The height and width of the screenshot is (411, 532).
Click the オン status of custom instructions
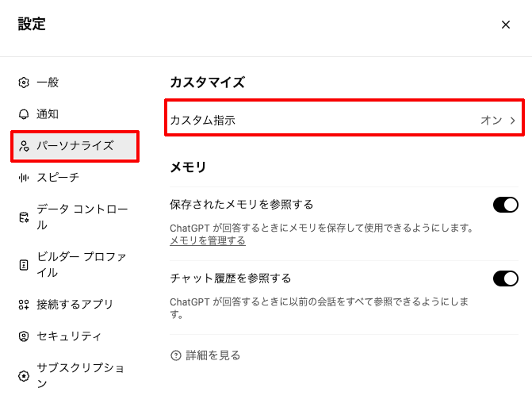pos(491,121)
